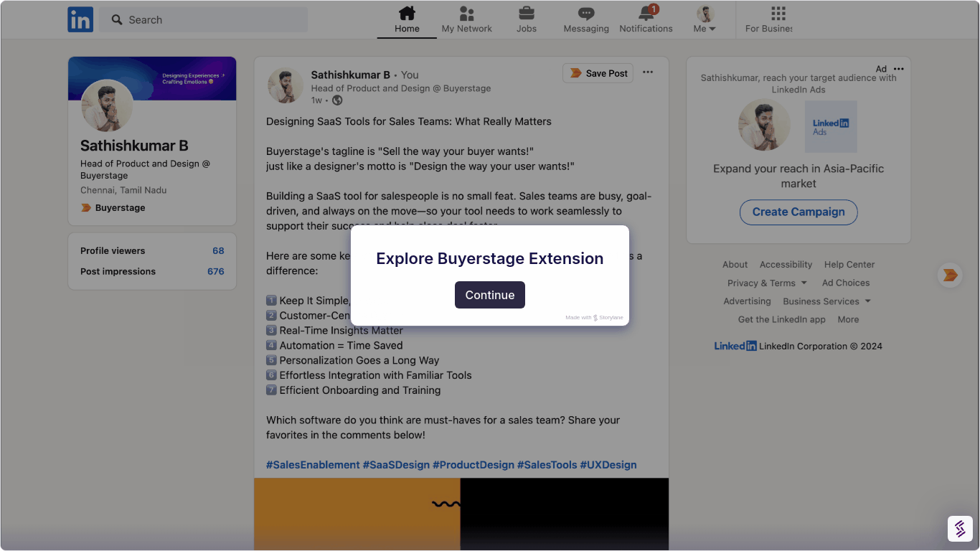The height and width of the screenshot is (551, 980).
Task: Click inside the Search field
Action: coord(204,20)
